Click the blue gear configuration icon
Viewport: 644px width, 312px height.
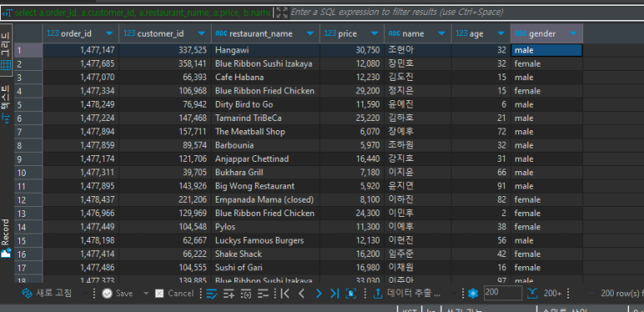pyautogui.click(x=473, y=294)
